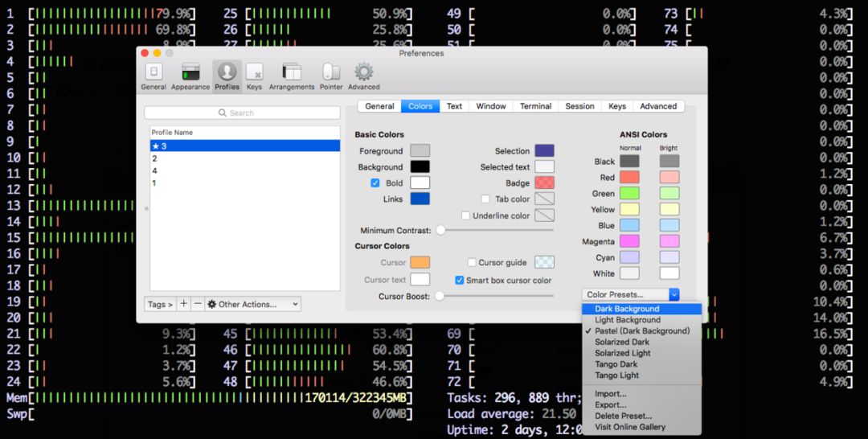Click Export... in presets menu
This screenshot has width=868, height=439.
[x=641, y=405]
